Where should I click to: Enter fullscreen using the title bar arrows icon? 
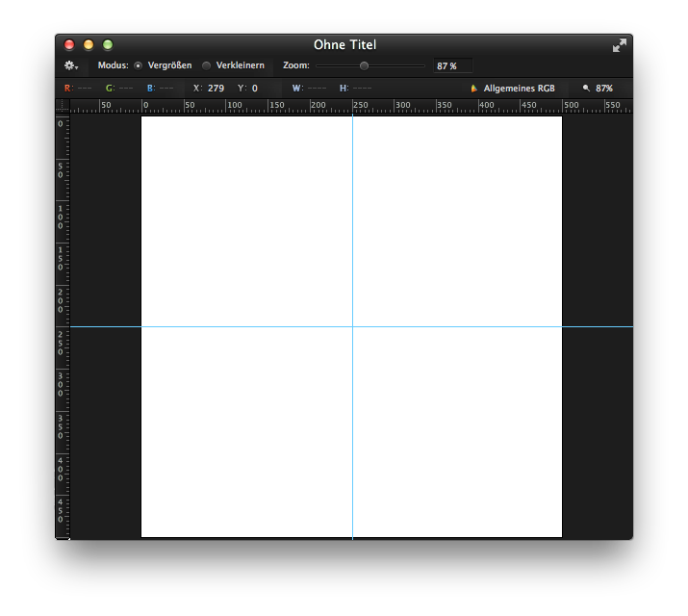pyautogui.click(x=619, y=45)
